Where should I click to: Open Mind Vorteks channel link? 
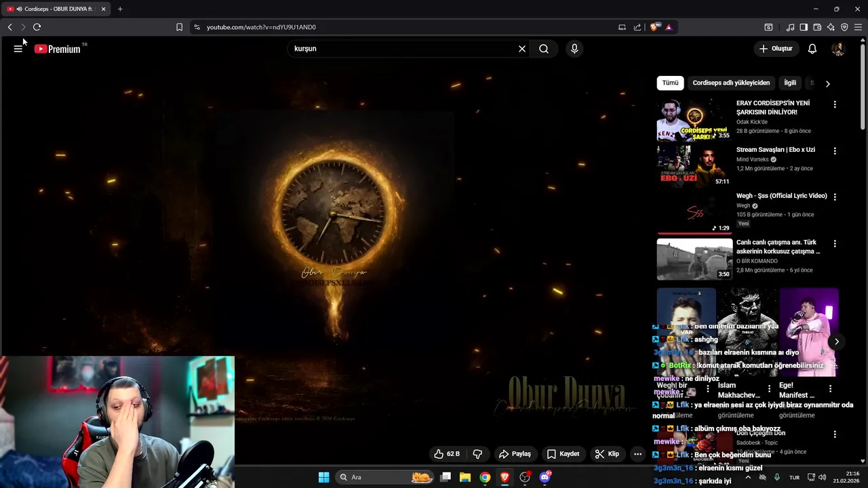tap(753, 160)
